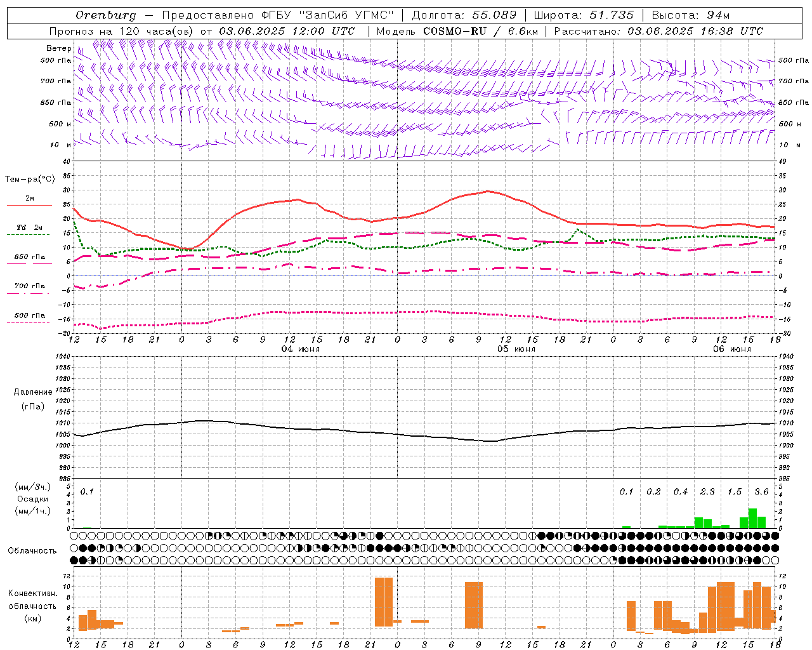The image size is (812, 650).
Task: Click the Orenburg station title
Action: point(106,15)
